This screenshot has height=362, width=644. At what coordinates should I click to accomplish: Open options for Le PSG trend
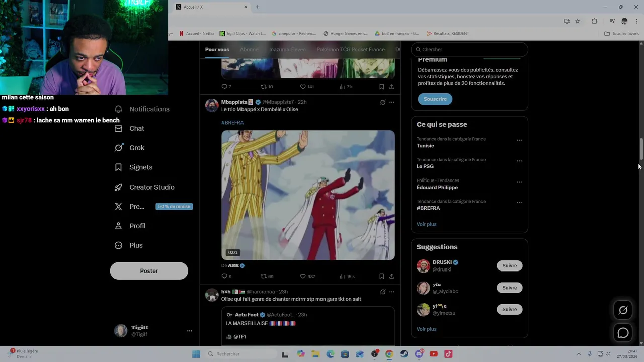pos(519,161)
